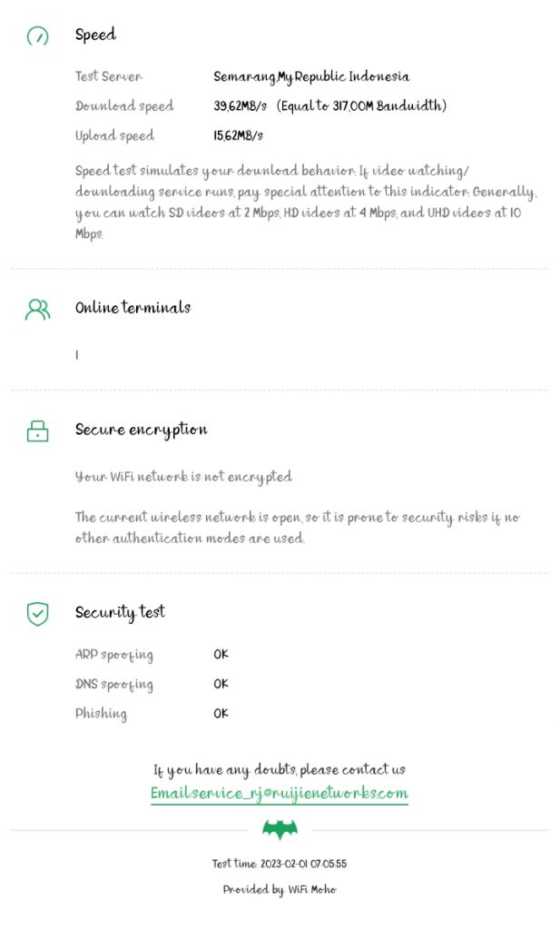This screenshot has width=560, height=930.
Task: Click the Secure encryption heading
Action: coord(141,430)
